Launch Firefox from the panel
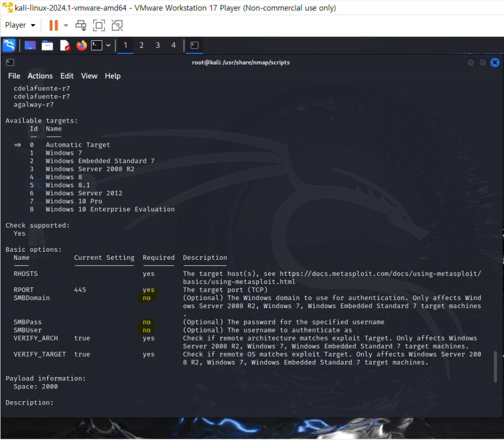This screenshot has height=440, width=504. 82,45
